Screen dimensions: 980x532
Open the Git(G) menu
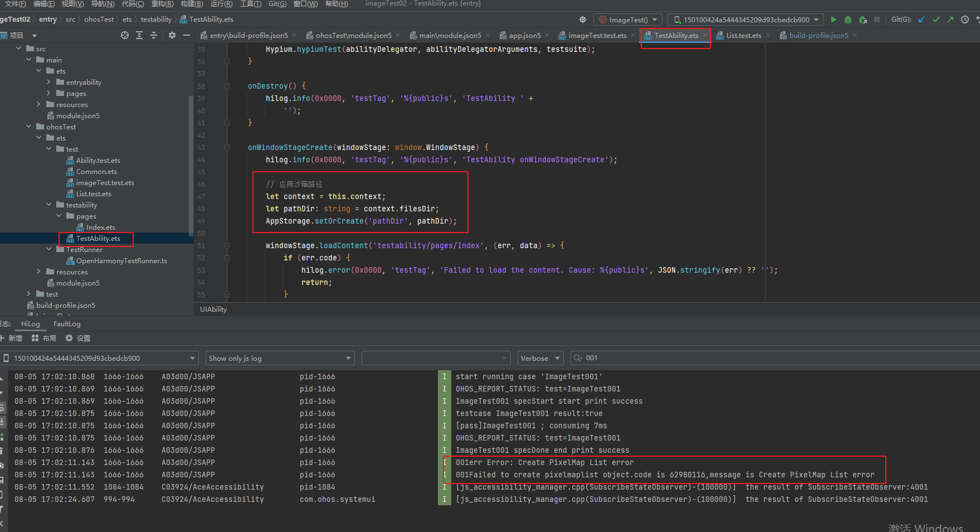277,4
